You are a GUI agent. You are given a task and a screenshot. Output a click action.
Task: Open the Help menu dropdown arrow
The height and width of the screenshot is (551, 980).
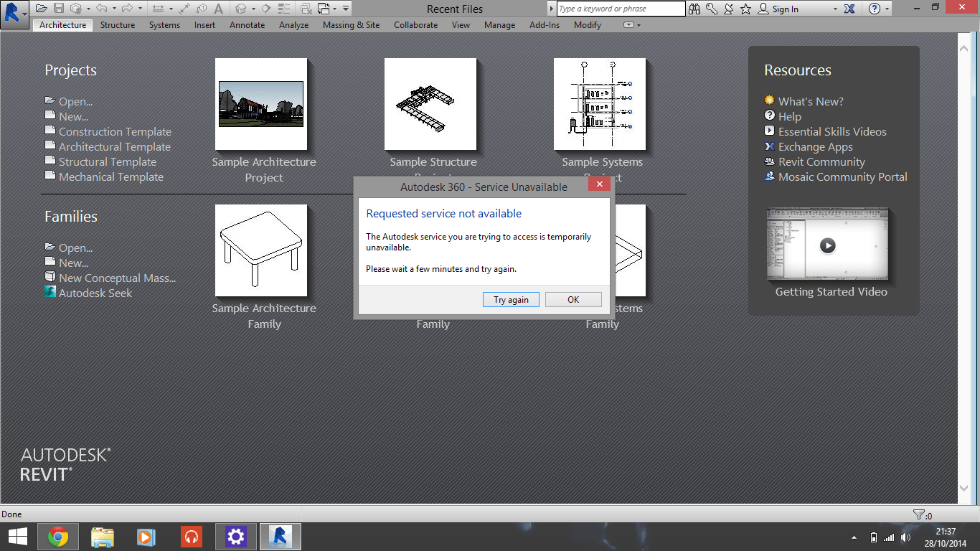click(887, 9)
